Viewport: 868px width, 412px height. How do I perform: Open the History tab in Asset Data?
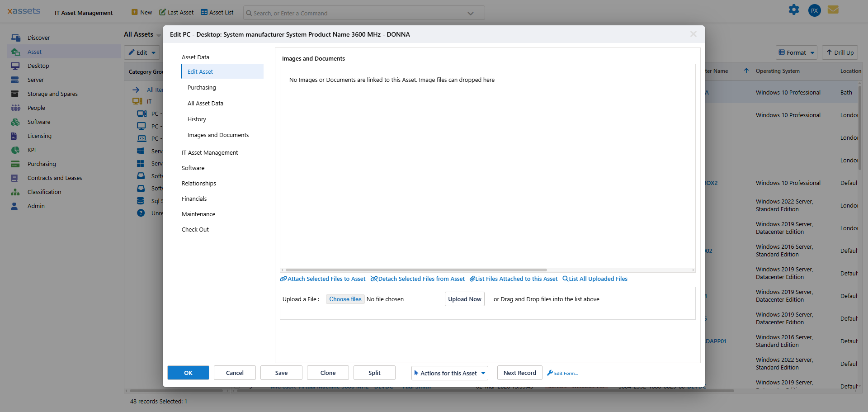tap(197, 119)
